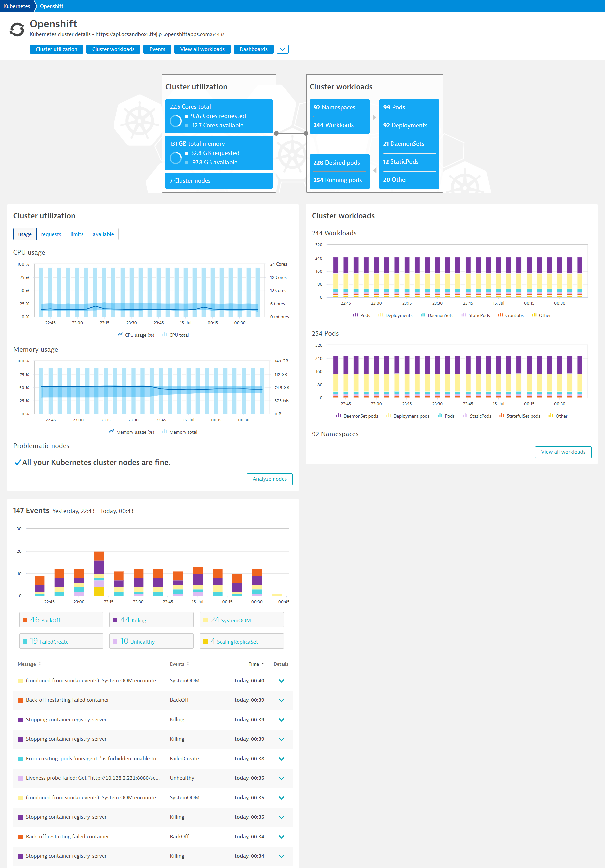Filter events by 10 Unhealthy

click(151, 641)
